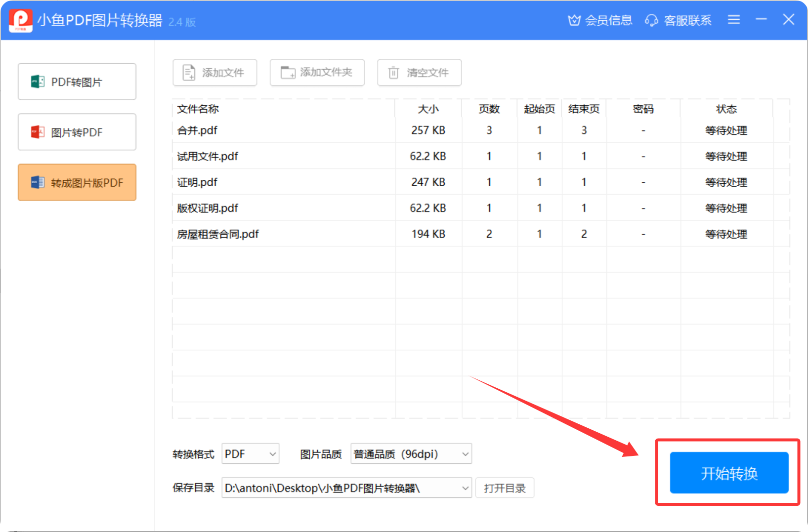Click the 打开目录 button
The width and height of the screenshot is (808, 532).
[505, 488]
